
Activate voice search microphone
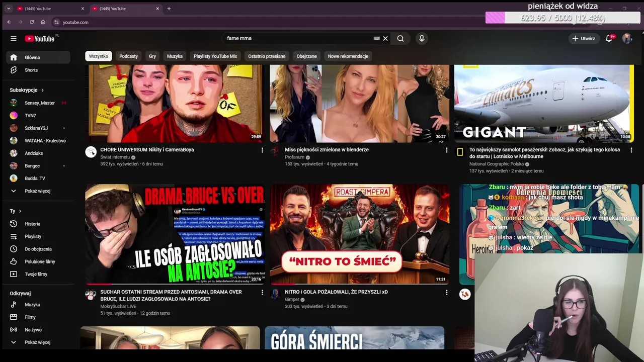(x=422, y=38)
